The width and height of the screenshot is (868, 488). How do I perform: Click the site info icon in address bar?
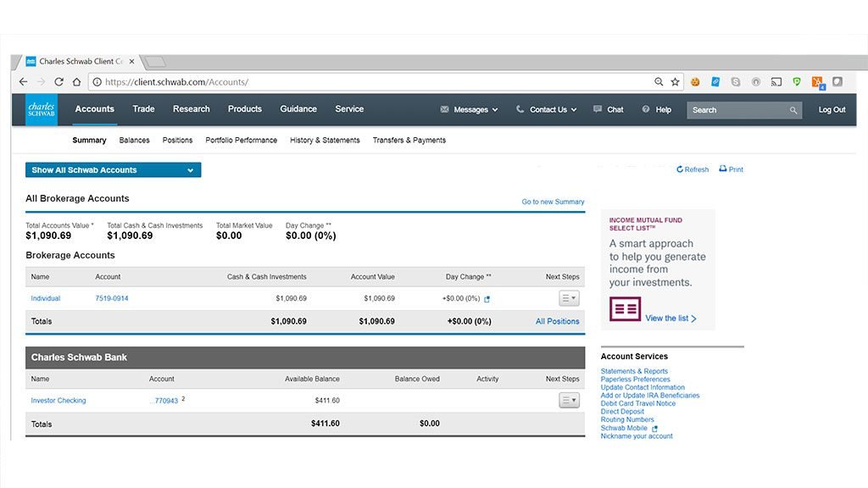pyautogui.click(x=97, y=82)
